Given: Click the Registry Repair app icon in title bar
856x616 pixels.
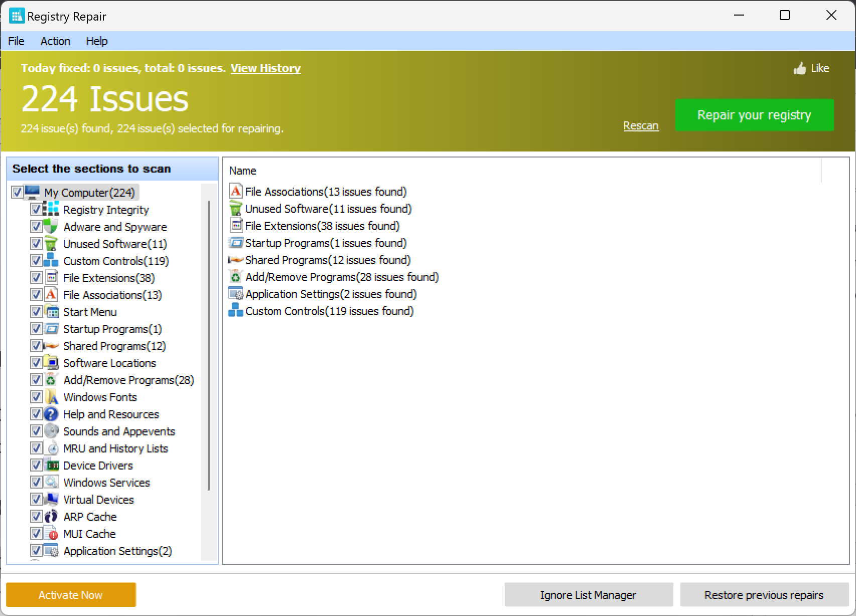Looking at the screenshot, I should pyautogui.click(x=17, y=16).
